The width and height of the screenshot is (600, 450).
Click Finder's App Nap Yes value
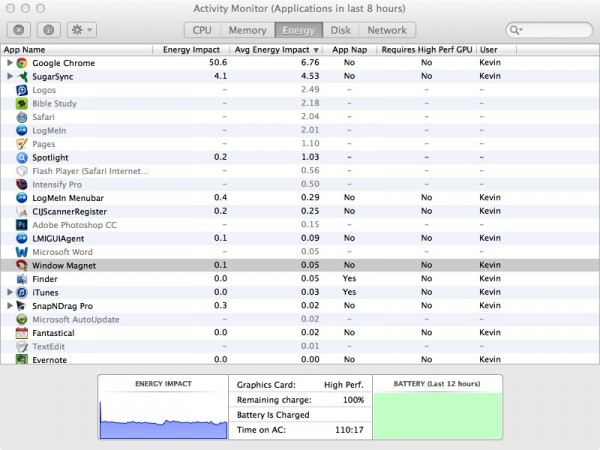point(349,279)
